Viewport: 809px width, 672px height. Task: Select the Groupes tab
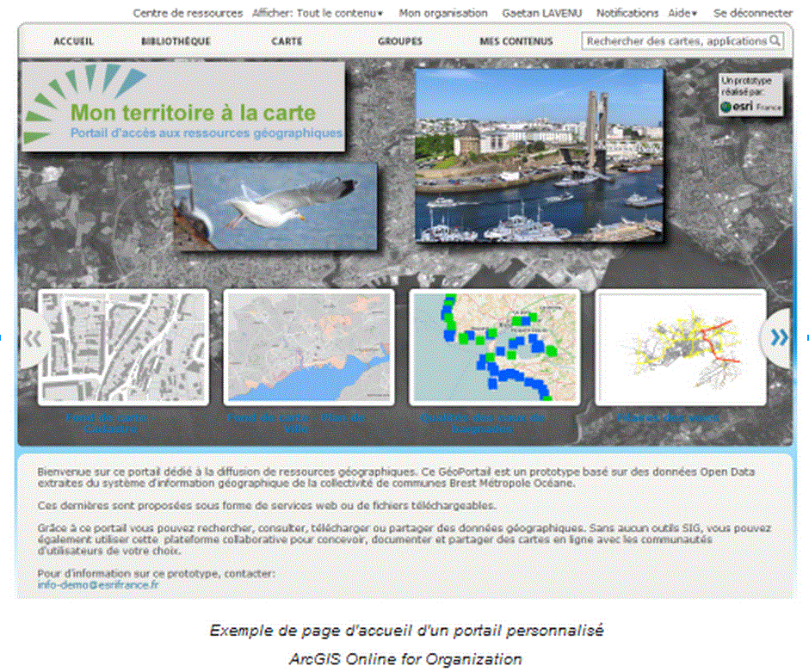click(x=399, y=41)
